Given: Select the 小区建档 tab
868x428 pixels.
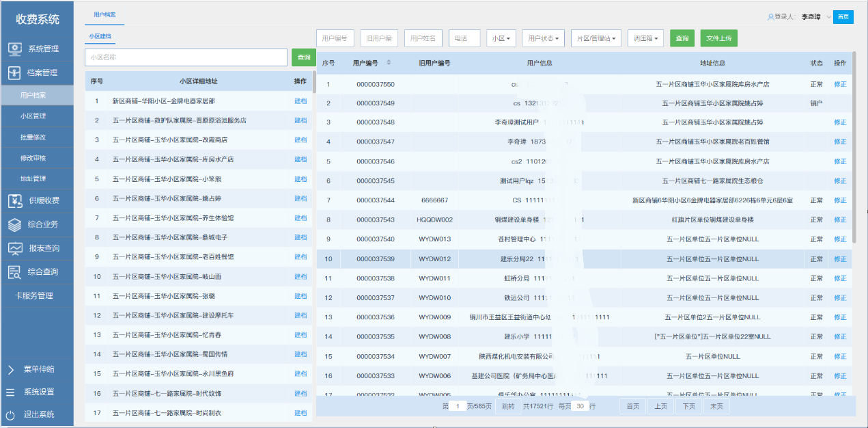Looking at the screenshot, I should [100, 36].
